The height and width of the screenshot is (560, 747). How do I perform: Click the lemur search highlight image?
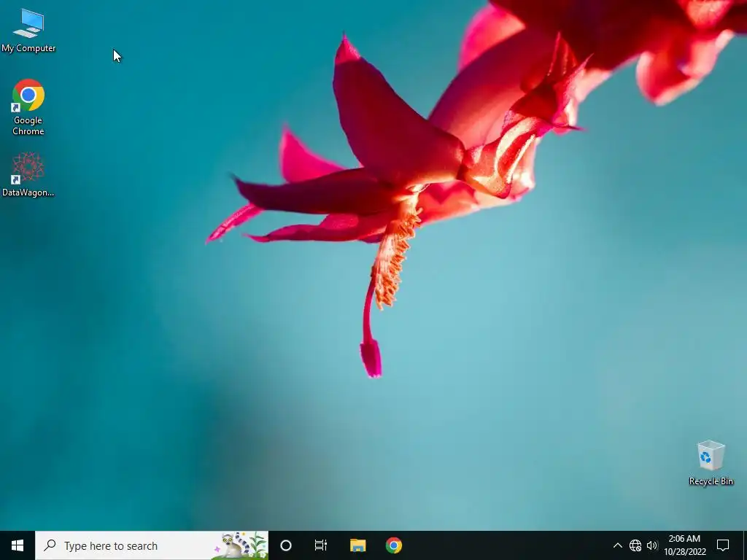[x=241, y=545]
